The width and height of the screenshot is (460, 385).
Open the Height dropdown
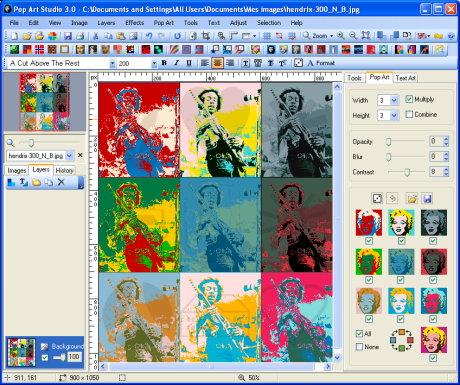(394, 115)
